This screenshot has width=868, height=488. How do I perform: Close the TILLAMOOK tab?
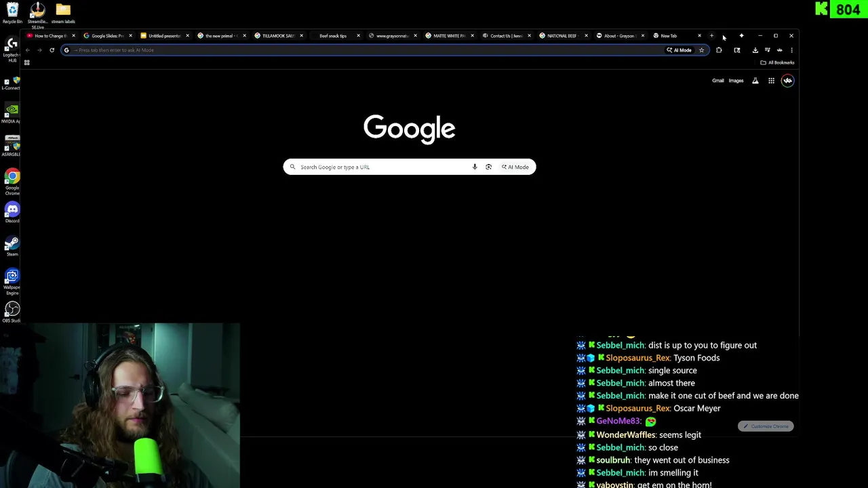(x=301, y=36)
